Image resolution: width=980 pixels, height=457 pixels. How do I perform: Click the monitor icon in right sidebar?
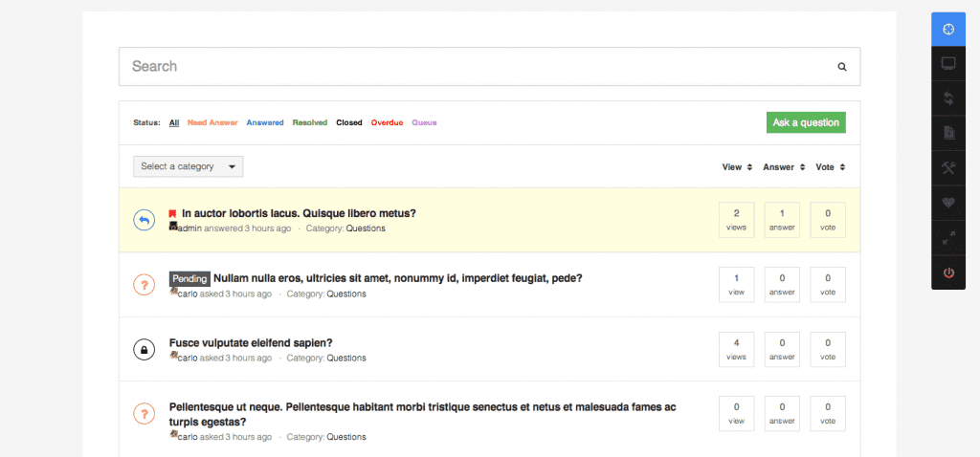(948, 64)
